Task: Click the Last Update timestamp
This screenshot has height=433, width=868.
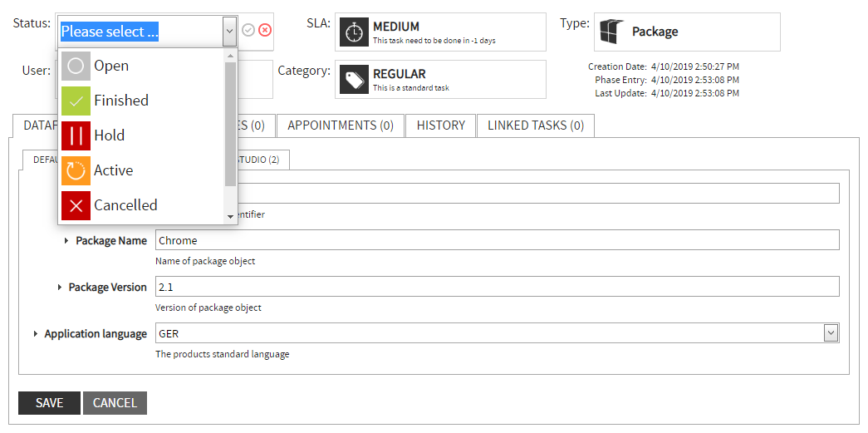Action: click(x=694, y=93)
